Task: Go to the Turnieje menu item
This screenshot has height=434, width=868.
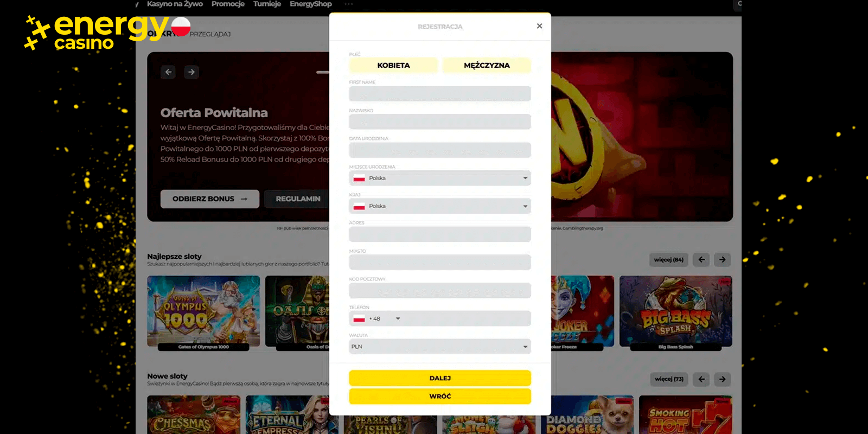Action: click(267, 4)
